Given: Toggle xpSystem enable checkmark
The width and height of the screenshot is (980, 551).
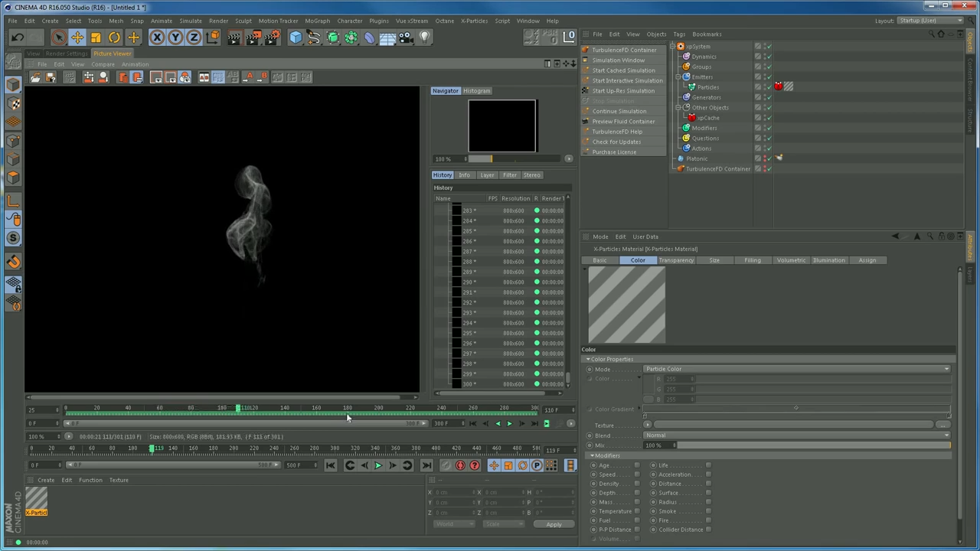Looking at the screenshot, I should point(768,47).
